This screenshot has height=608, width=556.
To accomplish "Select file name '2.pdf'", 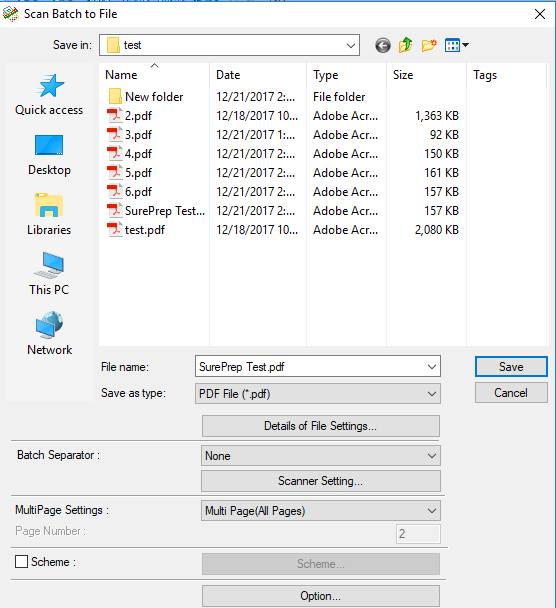I will (x=138, y=116).
